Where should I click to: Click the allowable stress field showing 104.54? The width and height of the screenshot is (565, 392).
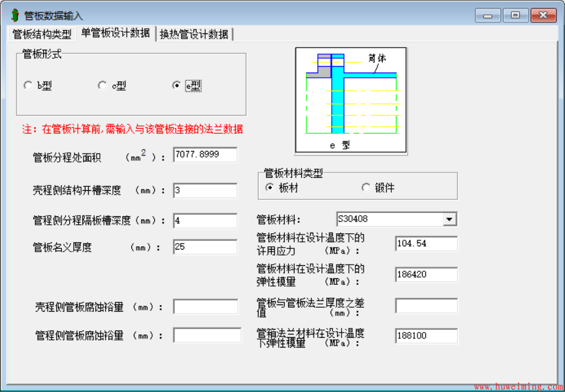coord(426,243)
